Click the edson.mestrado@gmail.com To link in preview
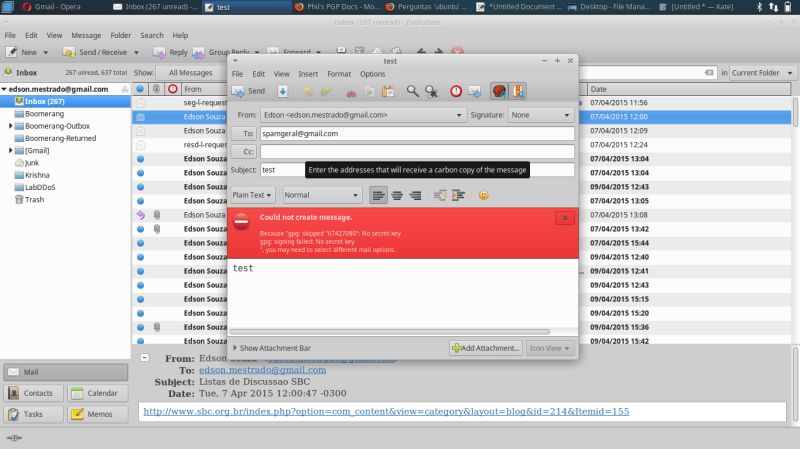 (x=262, y=370)
